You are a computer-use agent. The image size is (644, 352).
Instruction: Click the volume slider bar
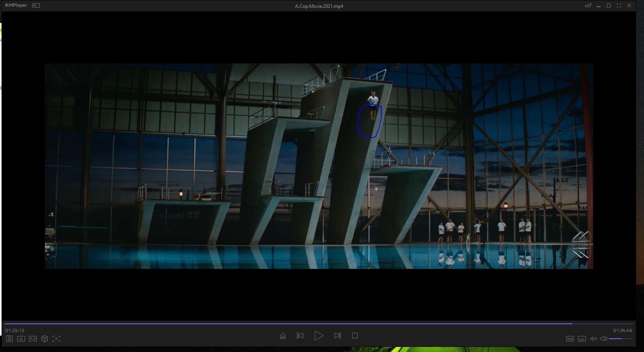coord(620,339)
